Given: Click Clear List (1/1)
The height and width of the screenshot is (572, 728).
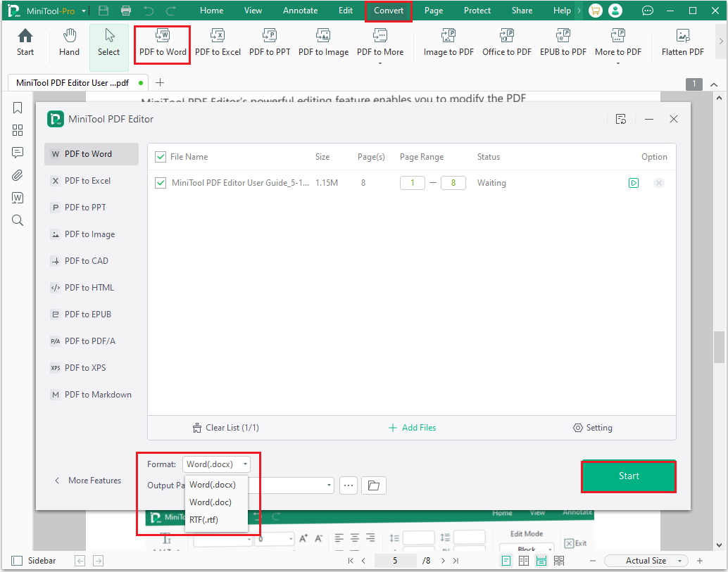Looking at the screenshot, I should [x=226, y=428].
